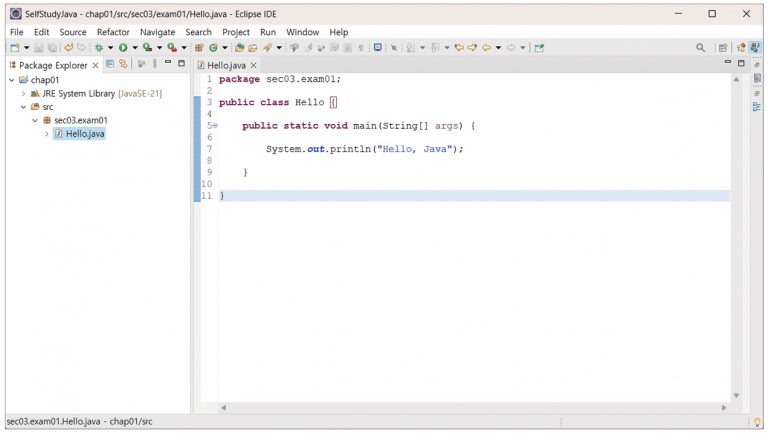
Task: Open the Open Perspective icon
Action: pos(723,48)
